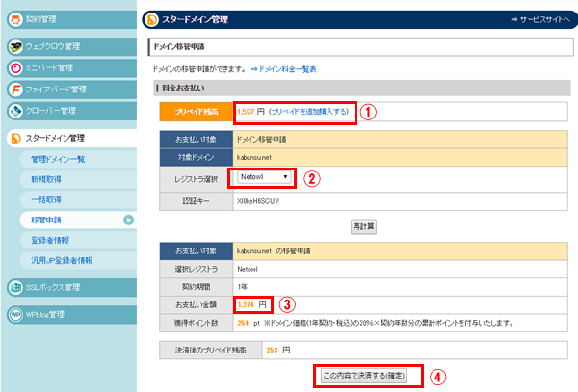Click the arrow beside 移管申請 menu item
The image size is (578, 392).
coord(128,221)
